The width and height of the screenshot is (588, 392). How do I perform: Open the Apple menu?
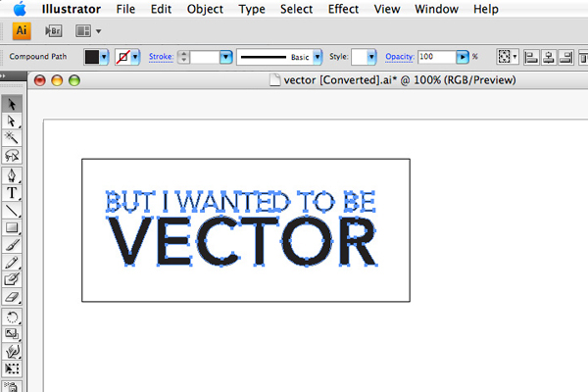[20, 9]
